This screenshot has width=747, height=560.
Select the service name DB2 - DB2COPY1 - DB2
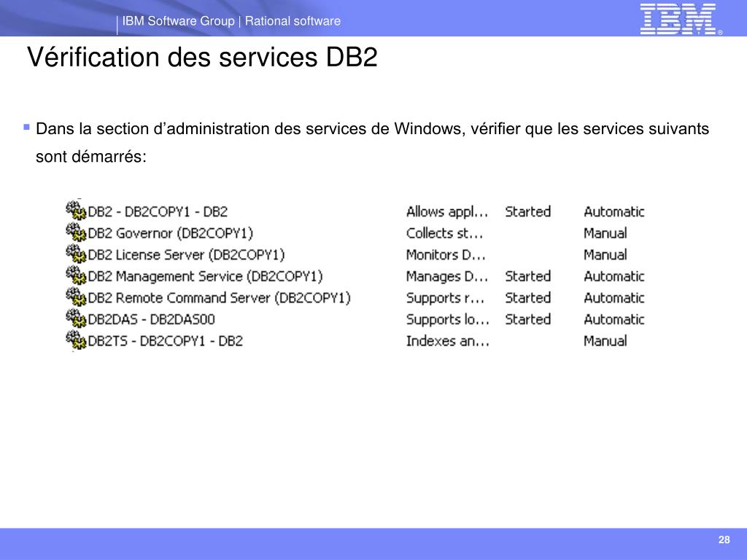[158, 211]
